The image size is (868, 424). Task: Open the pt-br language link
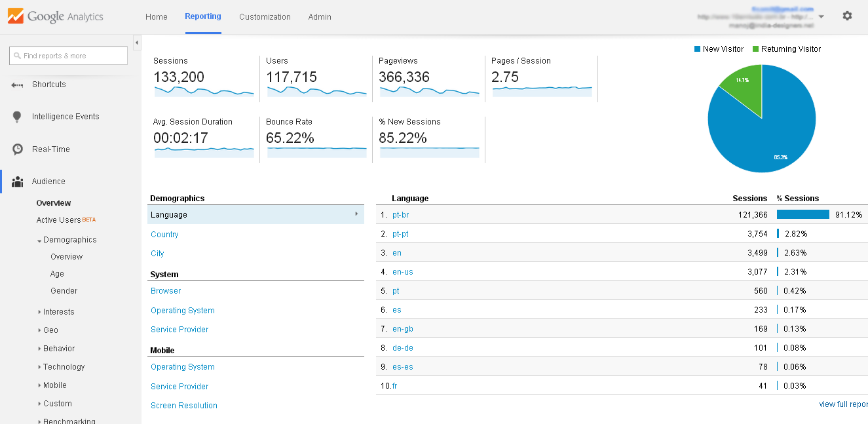(400, 215)
